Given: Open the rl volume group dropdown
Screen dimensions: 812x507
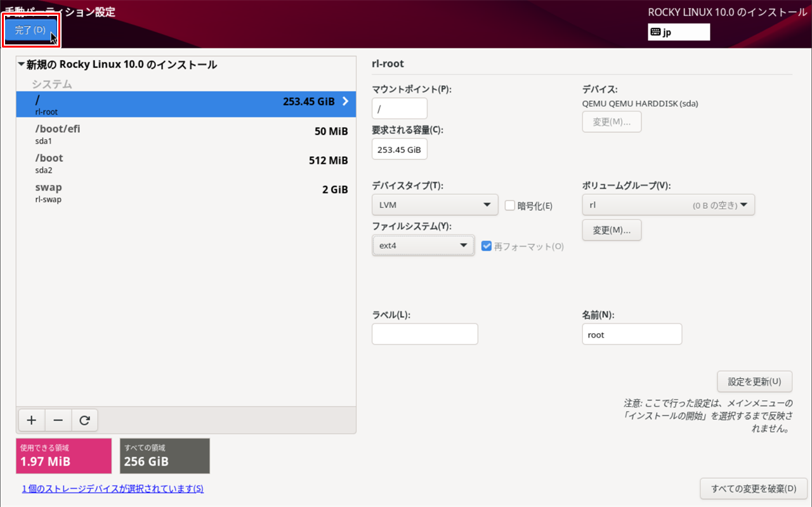Looking at the screenshot, I should (668, 204).
